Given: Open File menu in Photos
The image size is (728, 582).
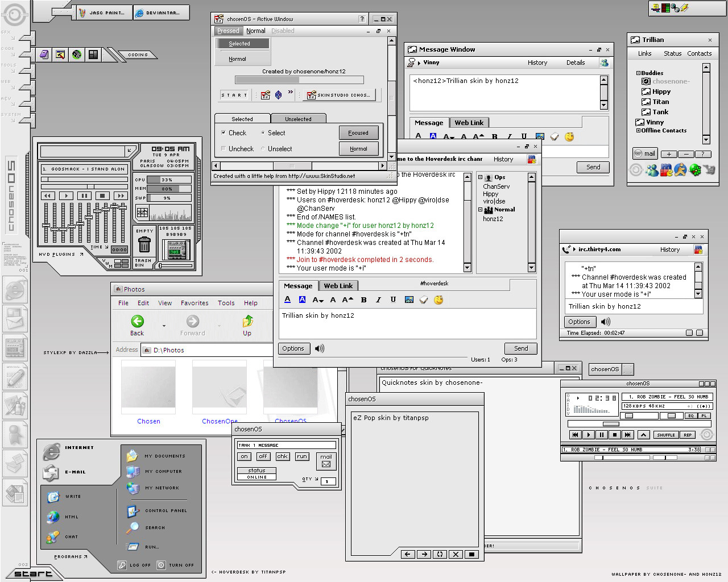Looking at the screenshot, I should [x=123, y=303].
